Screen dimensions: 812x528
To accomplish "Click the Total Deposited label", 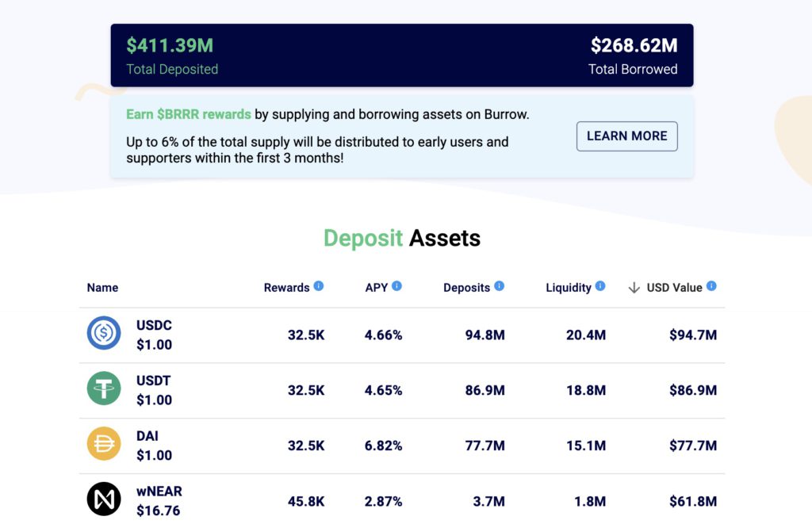I will click(x=172, y=69).
